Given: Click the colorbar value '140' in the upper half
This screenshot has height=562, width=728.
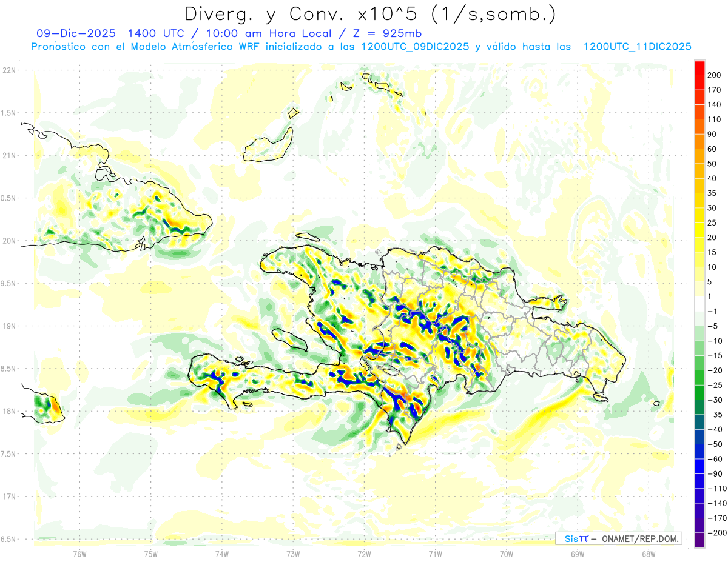Looking at the screenshot, I should (715, 104).
